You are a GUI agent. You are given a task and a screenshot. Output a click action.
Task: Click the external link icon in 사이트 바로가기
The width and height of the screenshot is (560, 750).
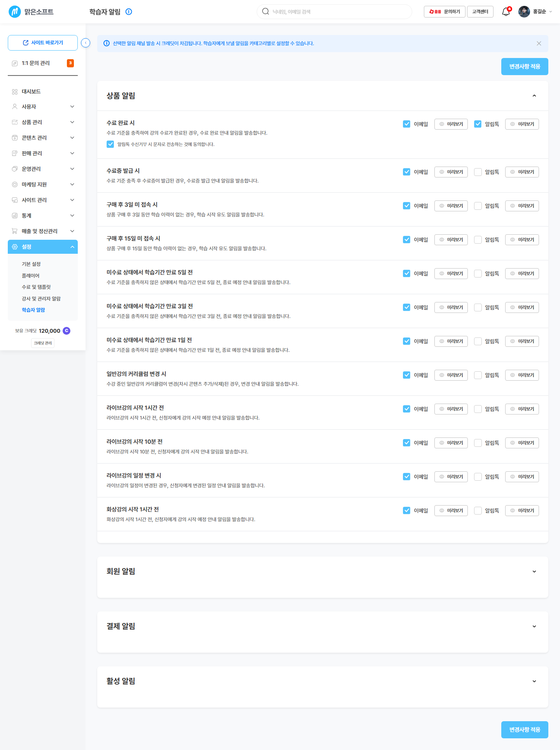tap(26, 43)
